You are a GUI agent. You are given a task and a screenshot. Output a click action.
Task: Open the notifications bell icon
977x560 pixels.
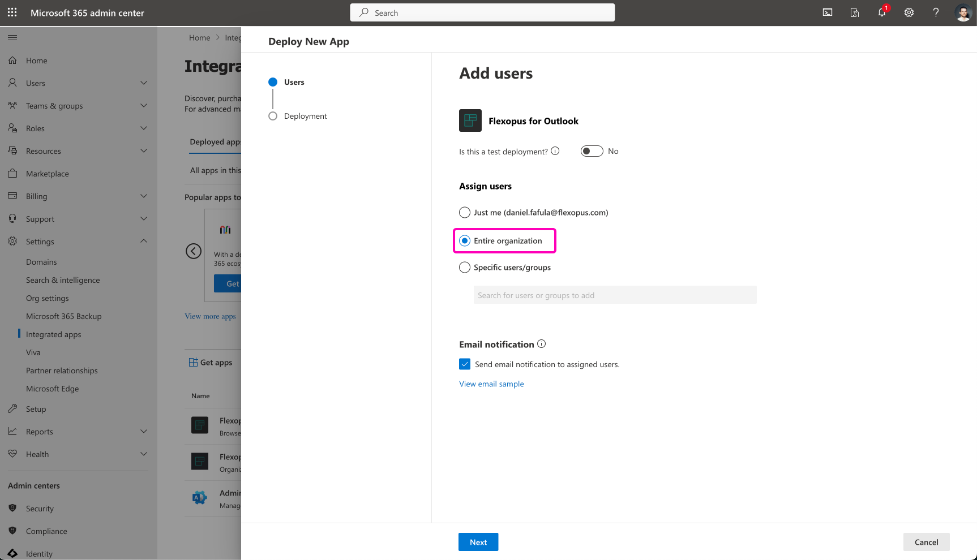pyautogui.click(x=882, y=12)
